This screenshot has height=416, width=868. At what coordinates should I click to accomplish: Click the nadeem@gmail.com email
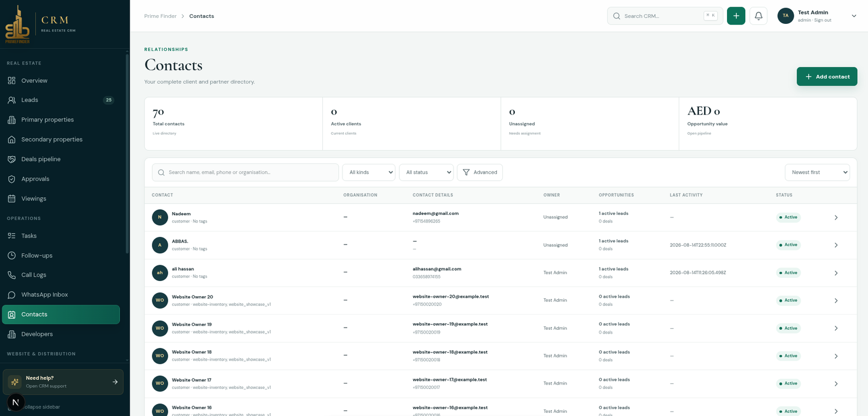pos(436,214)
